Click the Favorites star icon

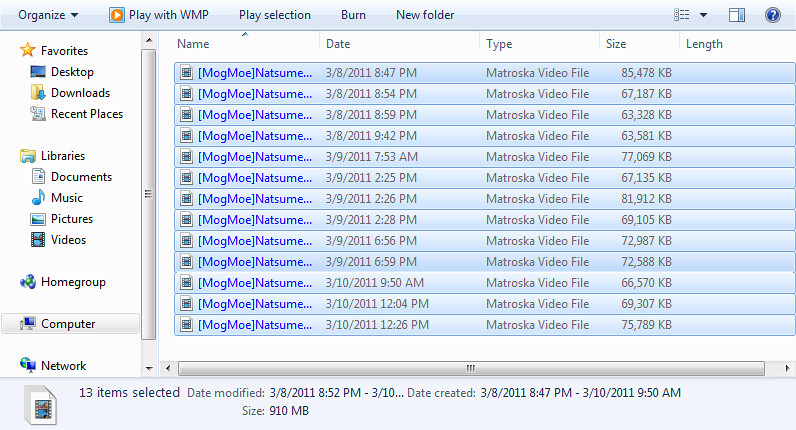[x=27, y=50]
